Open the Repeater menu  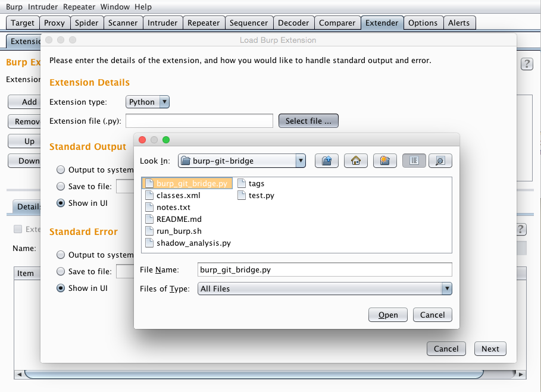pyautogui.click(x=79, y=7)
